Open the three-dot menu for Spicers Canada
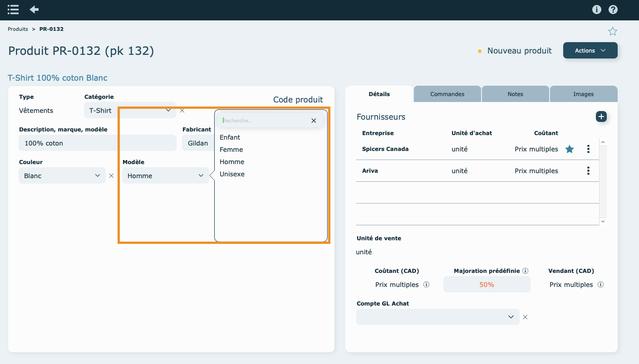This screenshot has width=639, height=364. [x=588, y=149]
